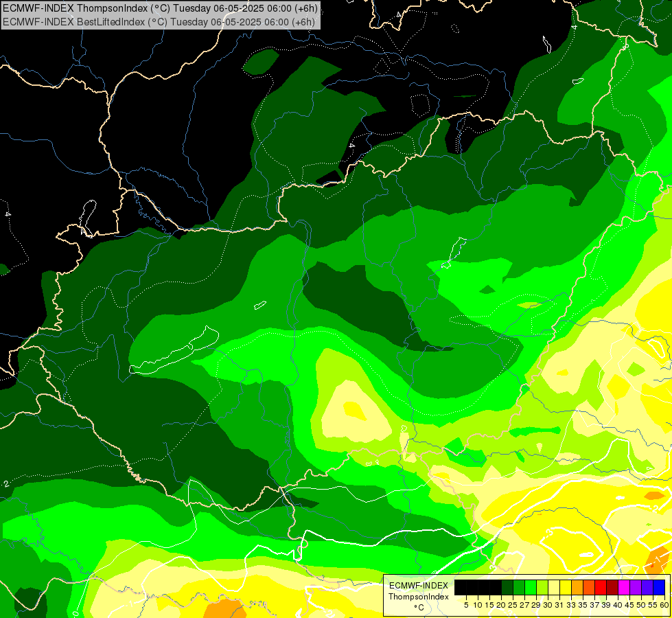Click the legend tick value '30'
The width and height of the screenshot is (672, 618).
pyautogui.click(x=548, y=605)
